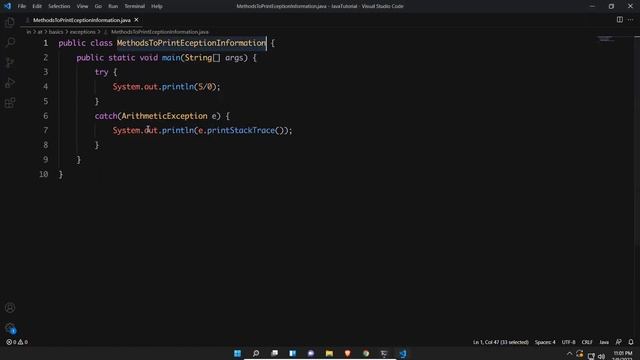Open Chrome from the taskbar
The height and width of the screenshot is (360, 640).
click(x=366, y=353)
